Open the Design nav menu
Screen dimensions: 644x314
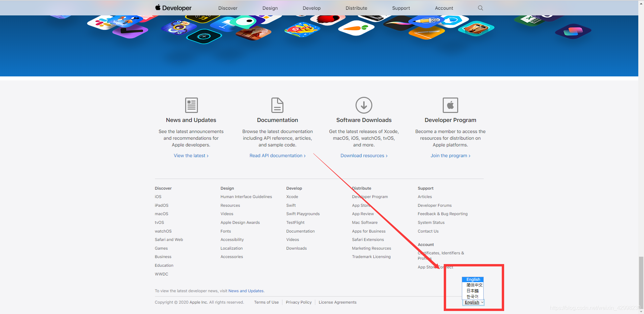click(x=270, y=8)
